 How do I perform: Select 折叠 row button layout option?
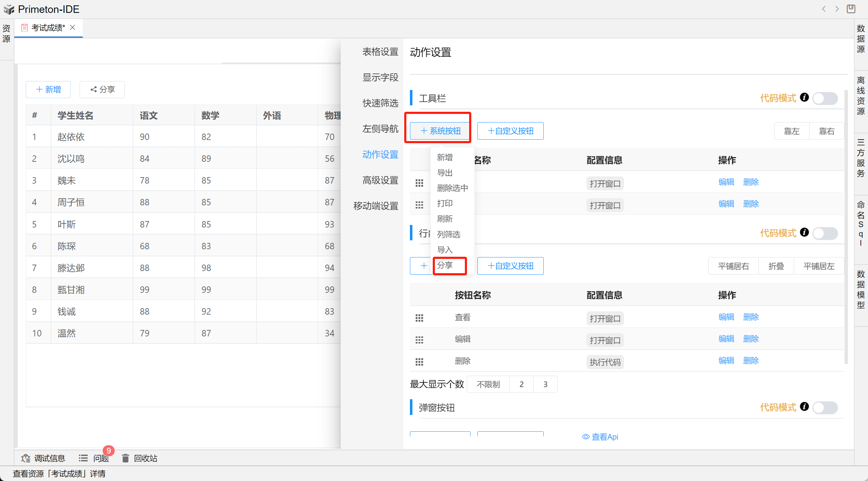click(x=776, y=266)
